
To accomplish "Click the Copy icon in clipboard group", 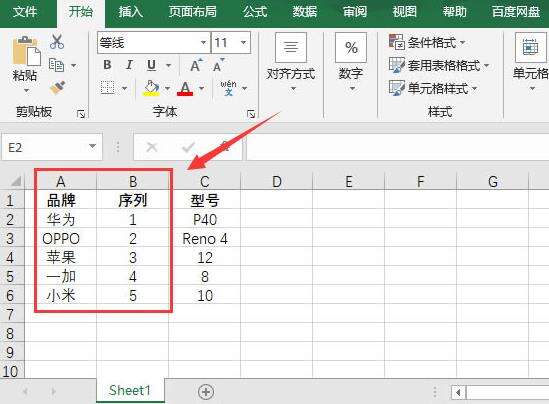I will (x=56, y=65).
